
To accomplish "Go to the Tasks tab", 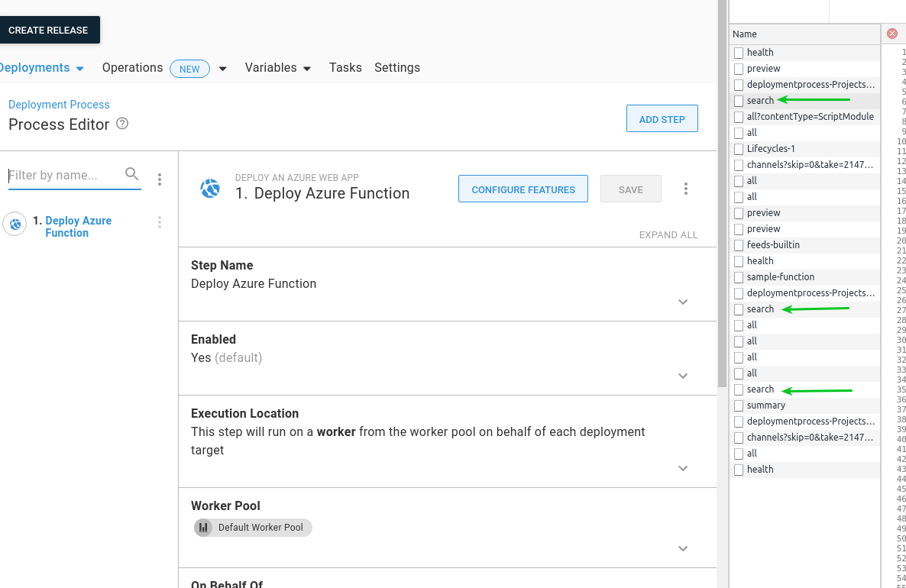I will (345, 67).
